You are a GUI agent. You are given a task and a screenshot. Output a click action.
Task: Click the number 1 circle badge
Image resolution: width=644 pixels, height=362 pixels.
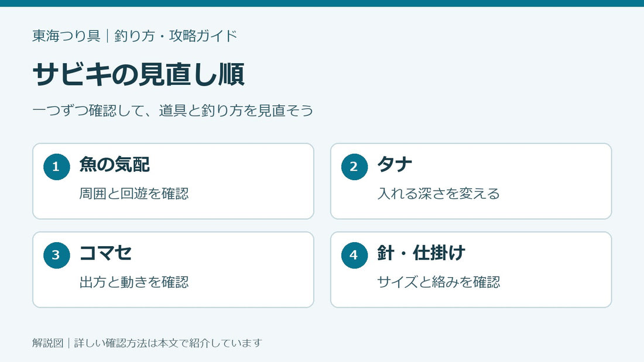[57, 167]
